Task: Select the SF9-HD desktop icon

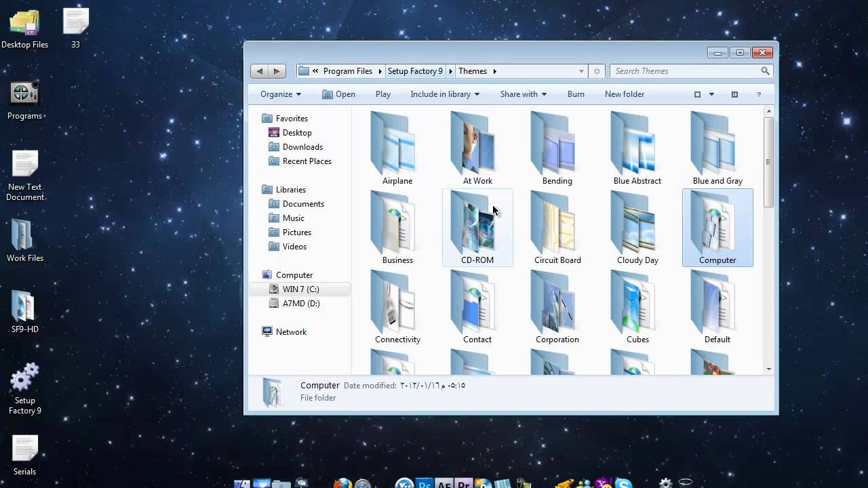Action: (25, 312)
